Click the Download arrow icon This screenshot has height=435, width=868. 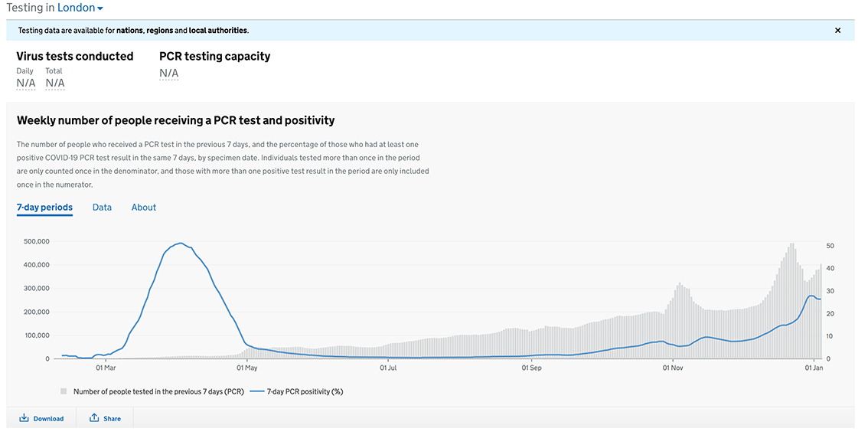pos(24,418)
